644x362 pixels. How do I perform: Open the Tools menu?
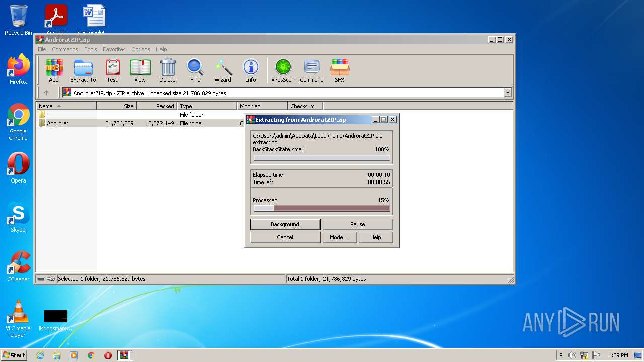tap(91, 49)
